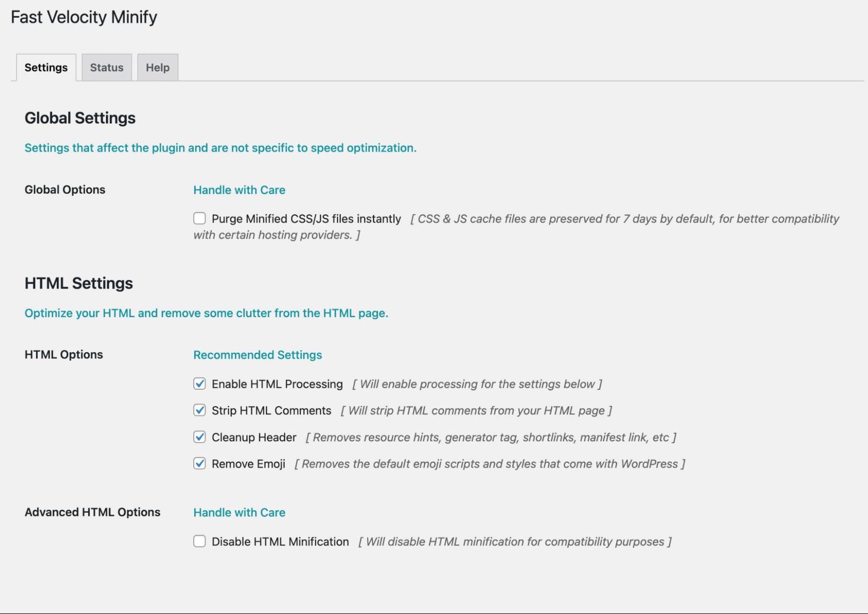
Task: Click the Fast Velocity Minify page title
Action: pos(84,17)
